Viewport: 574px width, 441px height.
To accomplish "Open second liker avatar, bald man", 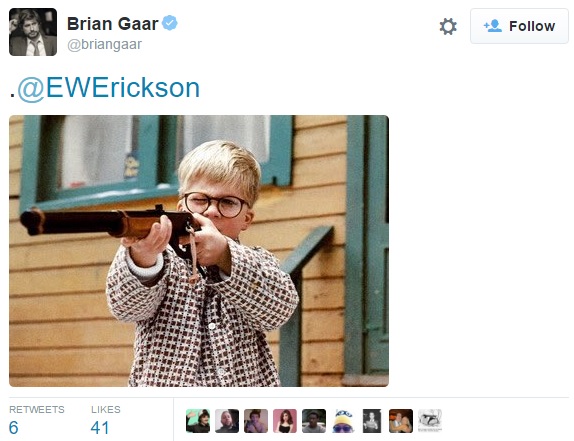I will [227, 421].
